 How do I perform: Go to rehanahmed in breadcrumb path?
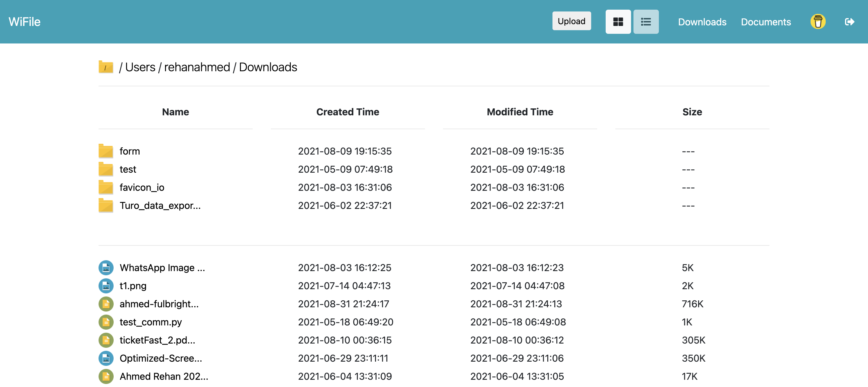pyautogui.click(x=197, y=67)
